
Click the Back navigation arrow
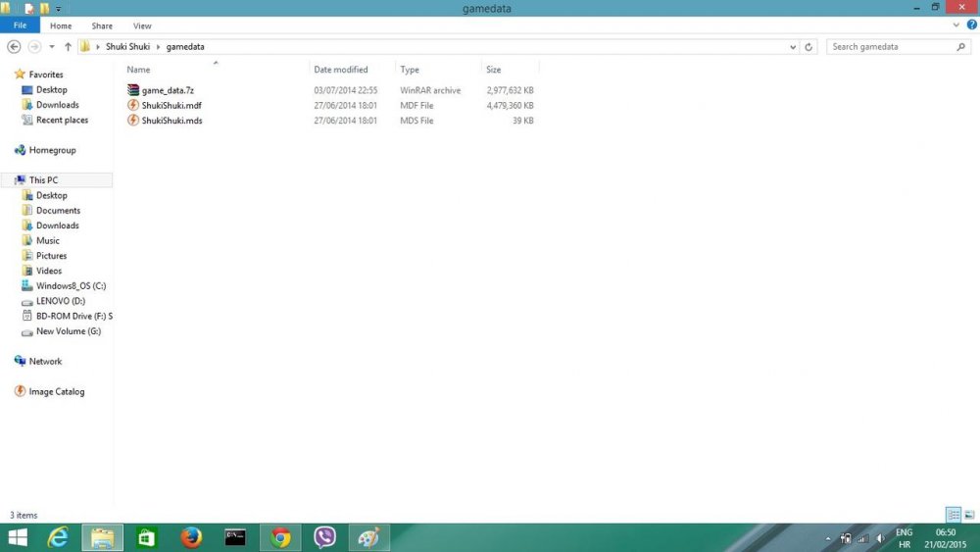14,46
